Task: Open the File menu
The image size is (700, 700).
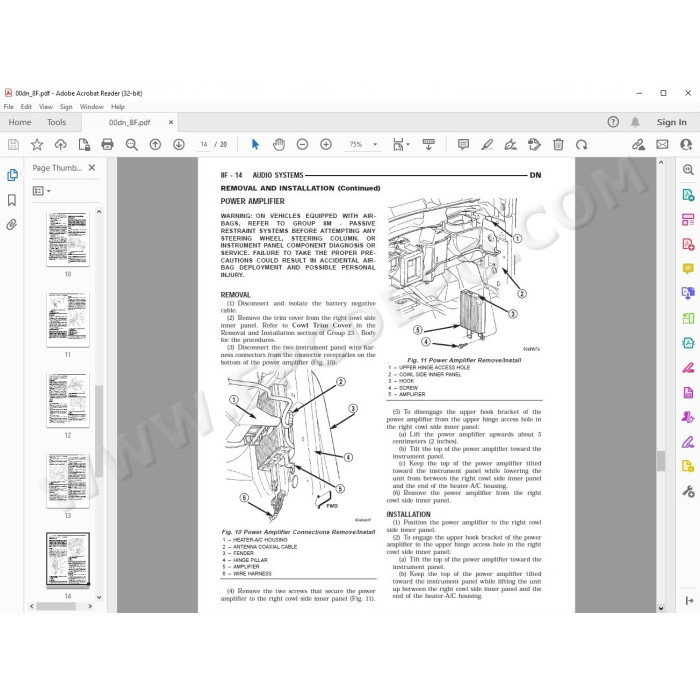Action: click(x=8, y=107)
